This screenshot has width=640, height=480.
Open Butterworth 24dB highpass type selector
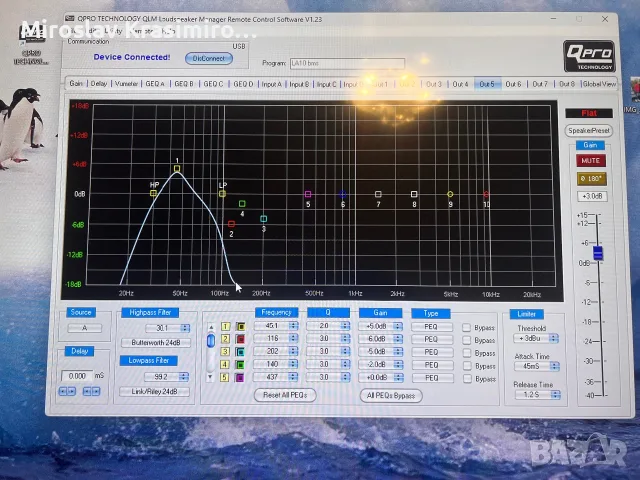[x=156, y=342]
